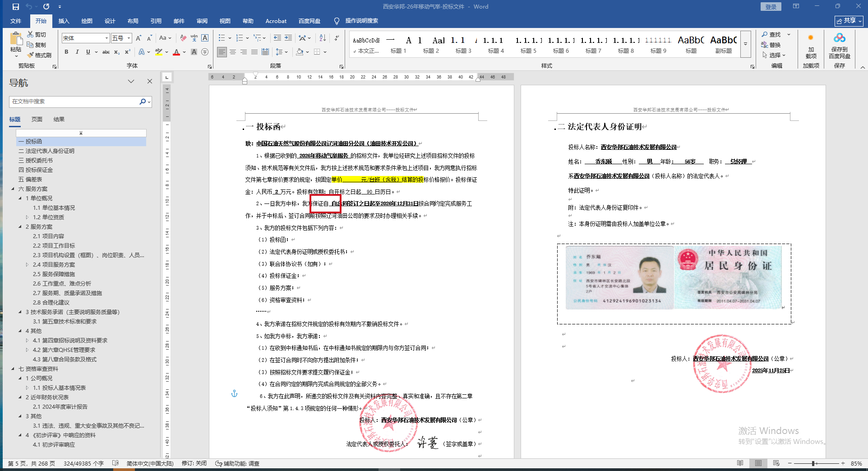Toggle subscript formatting
Viewport: 868px width, 471px height.
117,52
